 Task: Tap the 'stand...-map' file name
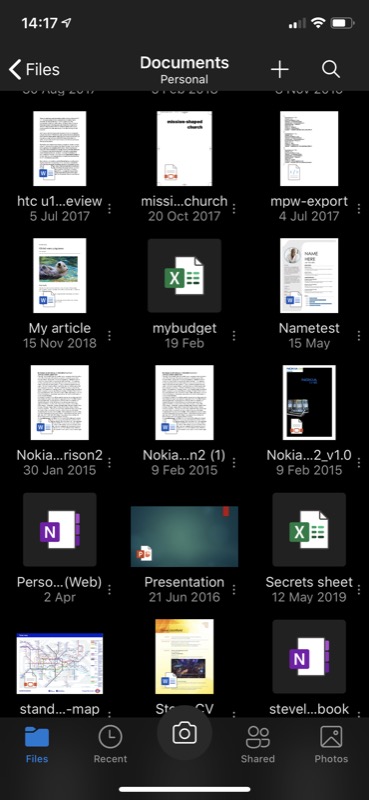[60, 709]
